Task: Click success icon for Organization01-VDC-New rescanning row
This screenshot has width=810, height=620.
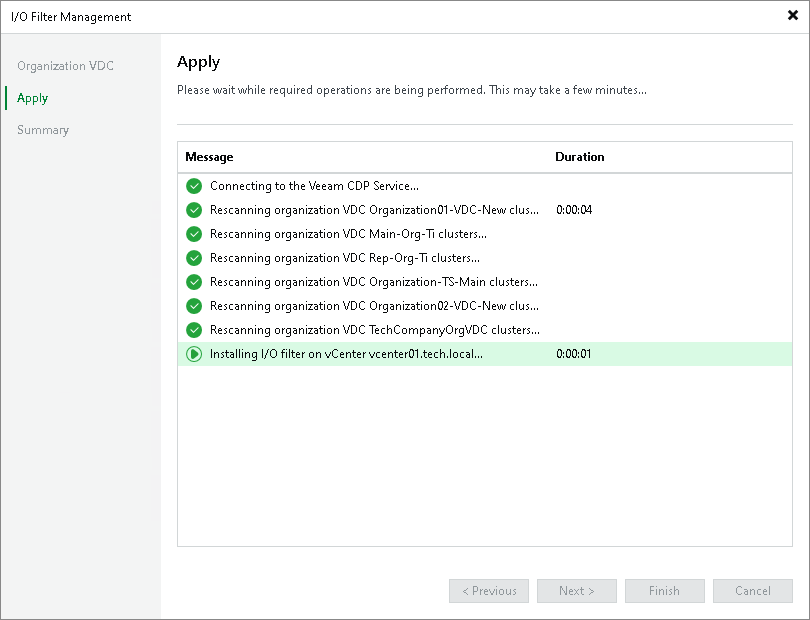Action: [x=194, y=210]
